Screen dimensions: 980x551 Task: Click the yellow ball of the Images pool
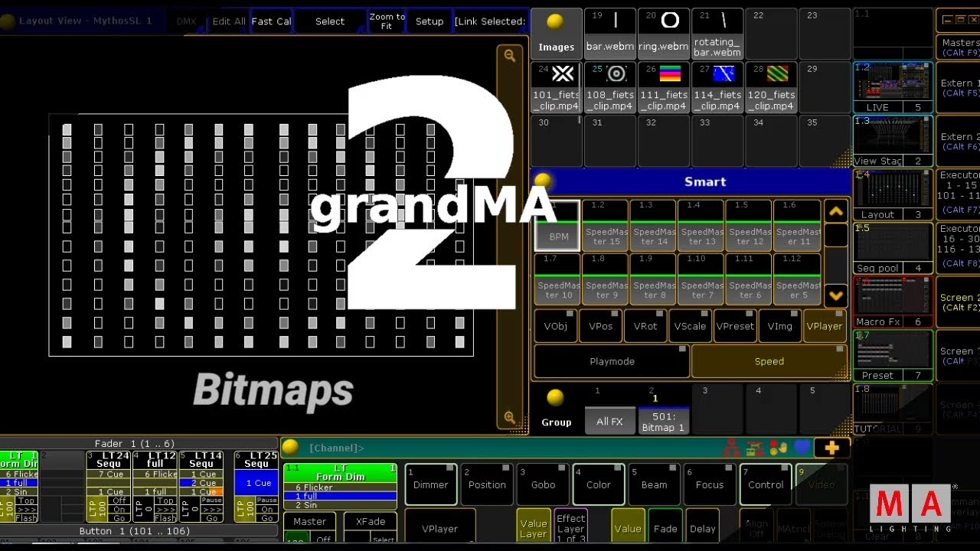[x=557, y=21]
